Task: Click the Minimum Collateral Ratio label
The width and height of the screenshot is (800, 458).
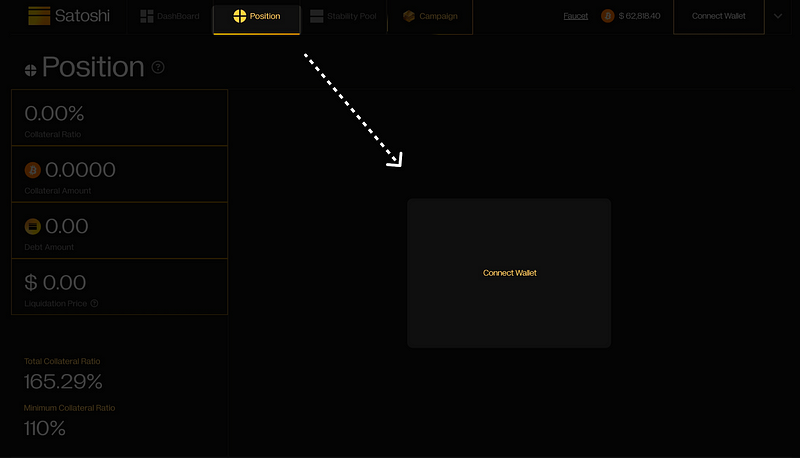Action: 69,408
